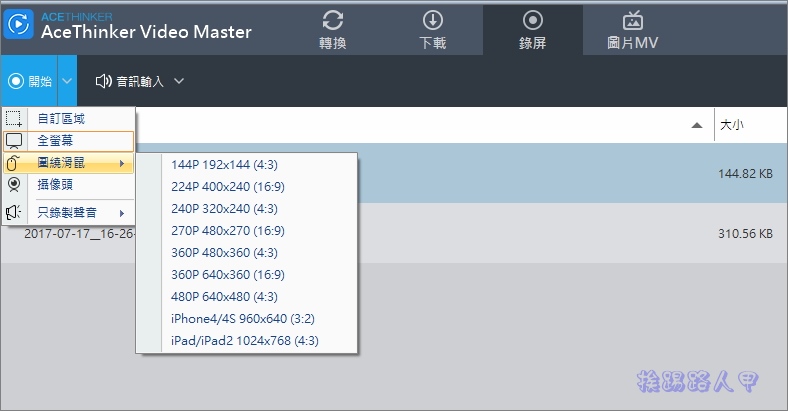Click the recording named 2017-07-17_16-26
Image resolution: width=788 pixels, height=411 pixels.
pos(78,234)
